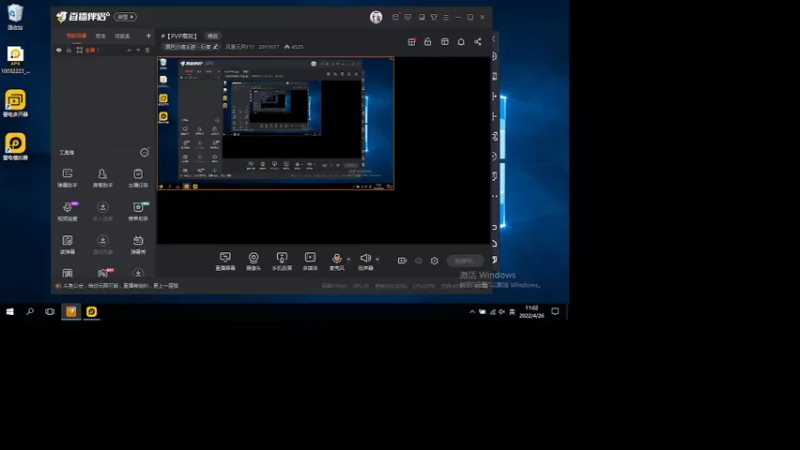This screenshot has height=450, width=800.
Task: Click the room number 2911617
Action: tap(269, 47)
